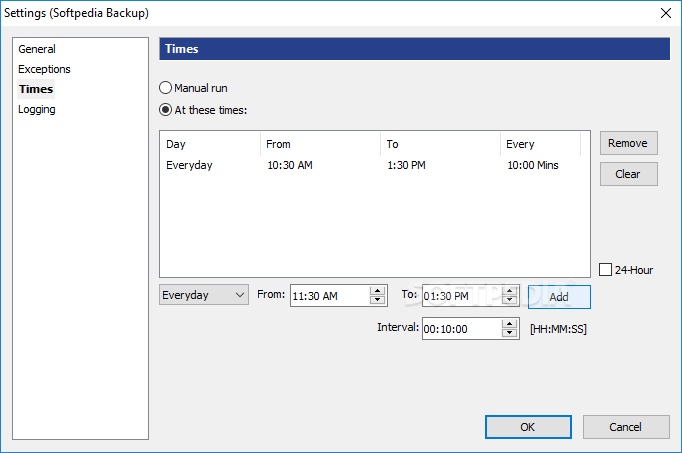Click the 1:30 PM cell

pyautogui.click(x=406, y=165)
